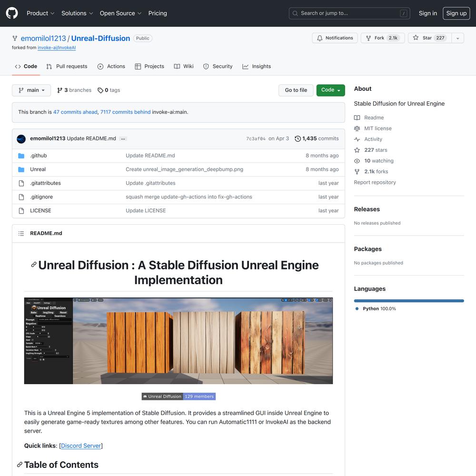Fork the repository with the Fork button

coord(383,38)
